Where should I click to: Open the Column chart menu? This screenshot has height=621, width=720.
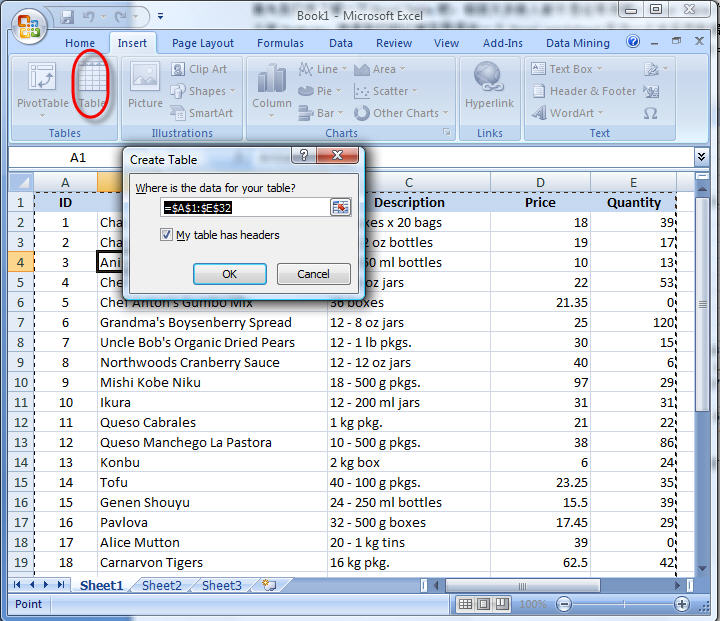pyautogui.click(x=271, y=90)
